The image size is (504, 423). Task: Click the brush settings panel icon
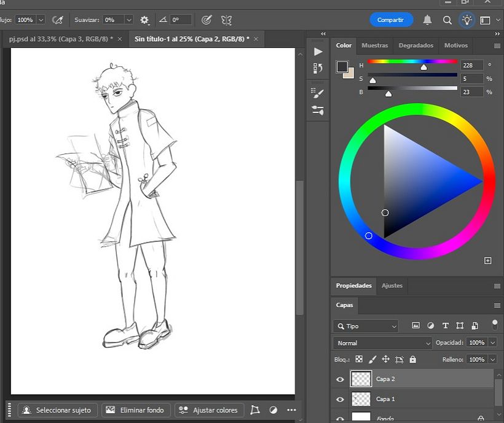[x=318, y=93]
